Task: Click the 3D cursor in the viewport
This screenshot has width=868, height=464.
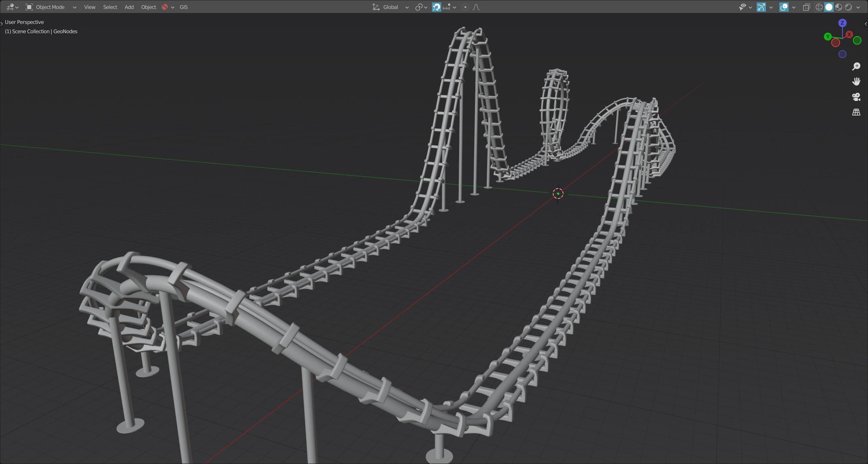Action: [x=558, y=194]
